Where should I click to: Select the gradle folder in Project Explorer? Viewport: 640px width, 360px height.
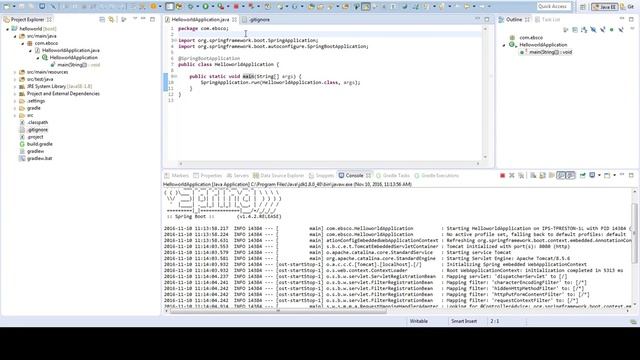click(x=33, y=108)
